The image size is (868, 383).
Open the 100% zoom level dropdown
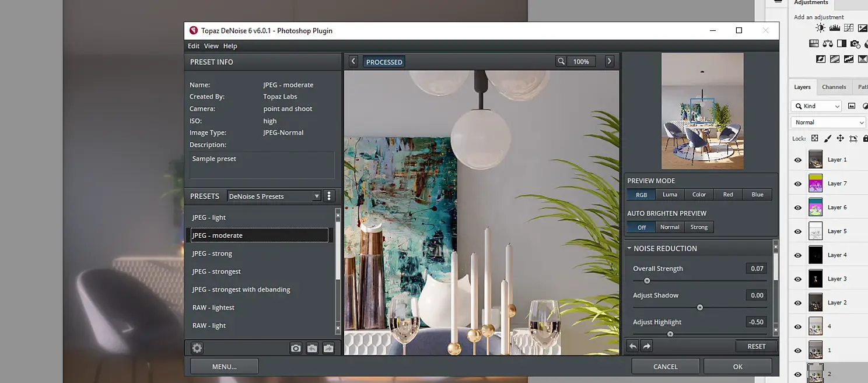581,61
